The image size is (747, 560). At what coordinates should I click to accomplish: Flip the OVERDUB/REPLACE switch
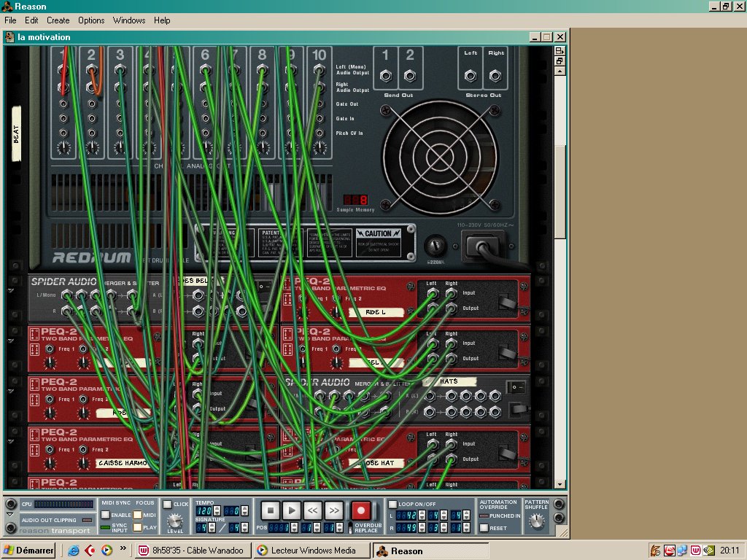click(x=351, y=527)
